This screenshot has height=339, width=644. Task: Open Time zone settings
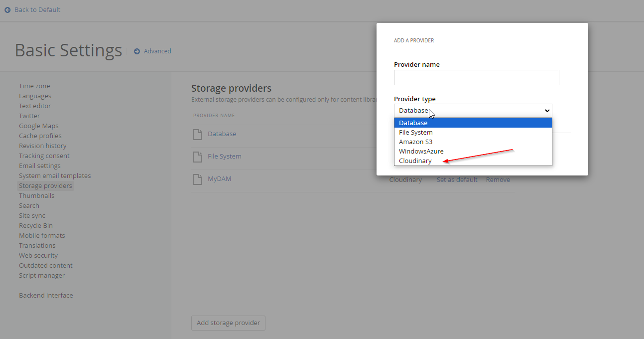coord(34,86)
